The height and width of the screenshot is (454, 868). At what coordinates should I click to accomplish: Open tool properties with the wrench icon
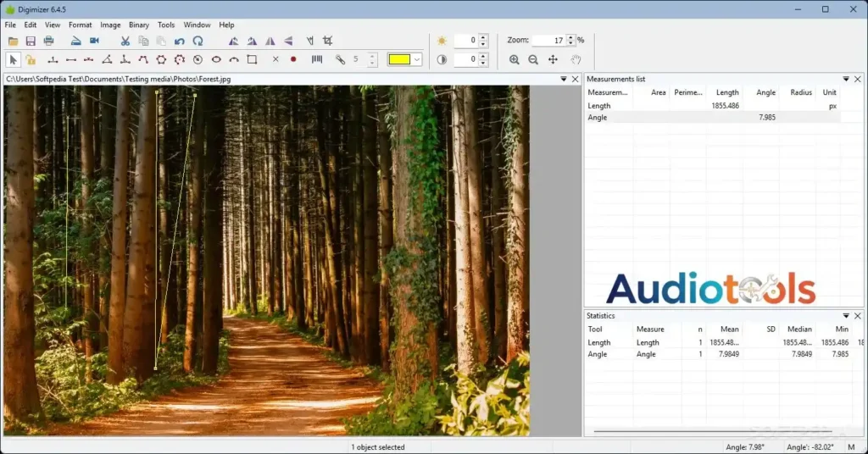click(340, 59)
